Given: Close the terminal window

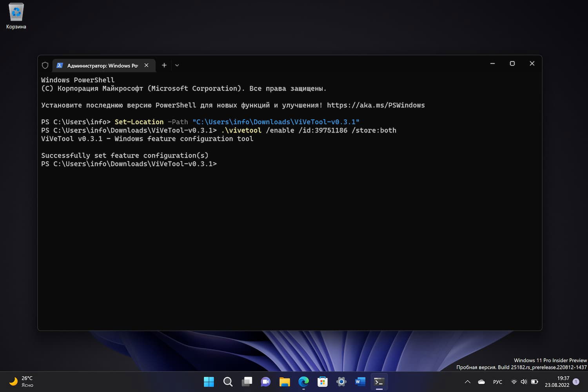Looking at the screenshot, I should (532, 64).
